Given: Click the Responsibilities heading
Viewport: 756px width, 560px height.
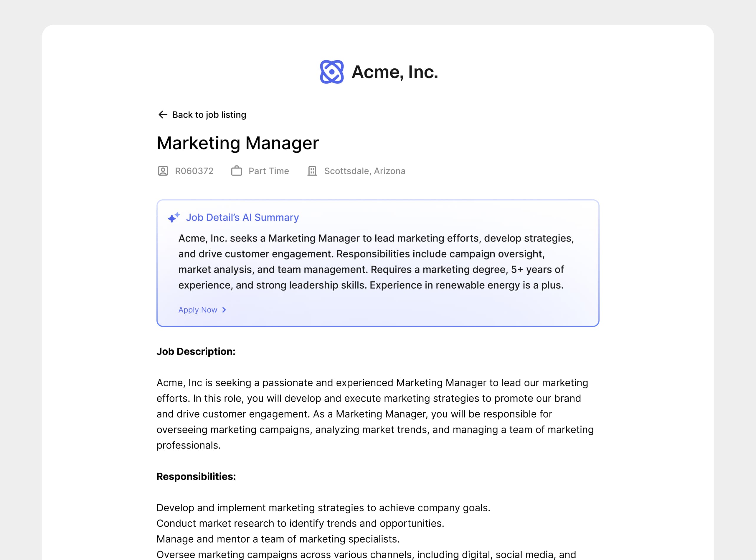Looking at the screenshot, I should click(x=196, y=476).
